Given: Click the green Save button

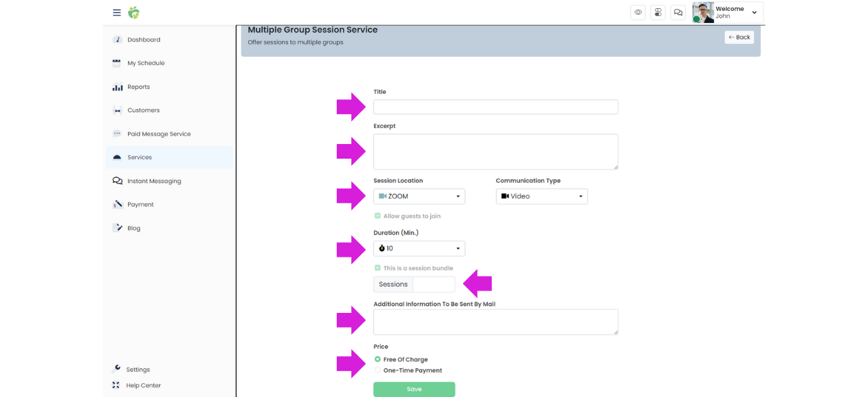Looking at the screenshot, I should tap(414, 389).
